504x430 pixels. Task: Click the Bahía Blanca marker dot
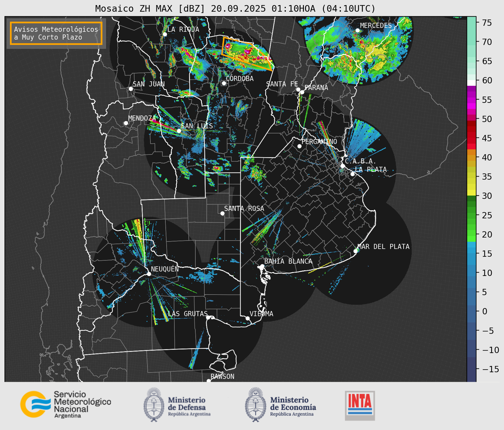coord(262,266)
